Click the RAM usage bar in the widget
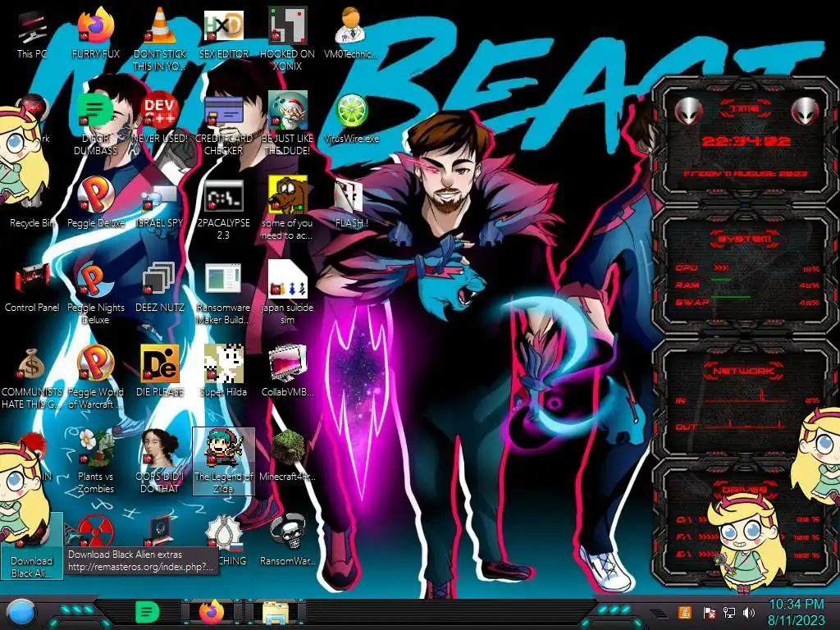This screenshot has width=840, height=630. [721, 280]
